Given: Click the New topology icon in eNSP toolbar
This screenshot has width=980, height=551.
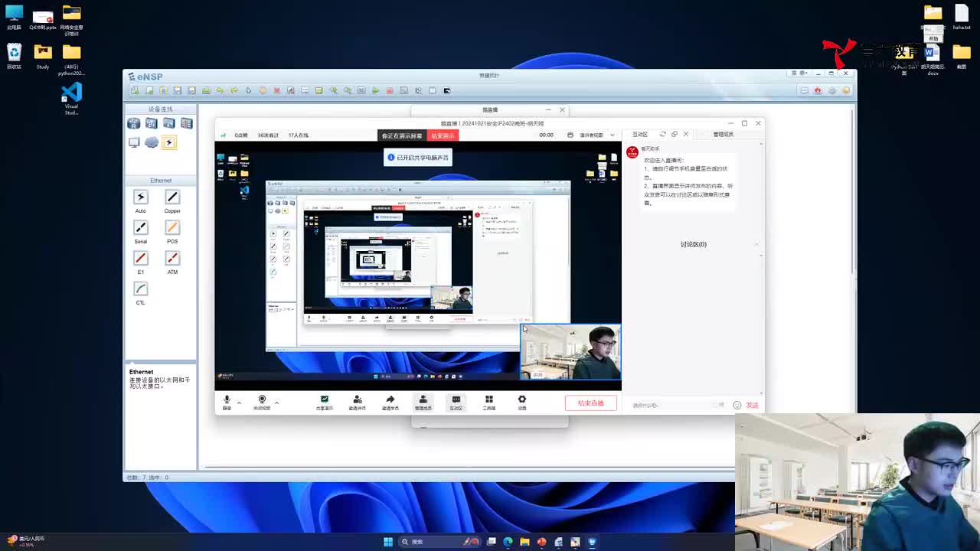Looking at the screenshot, I should [x=135, y=90].
